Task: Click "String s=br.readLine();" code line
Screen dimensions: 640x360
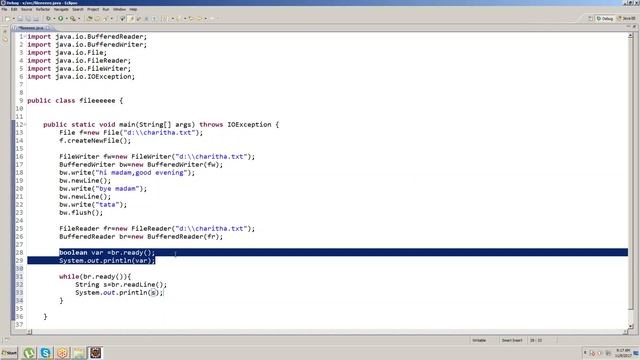Action: 121,284
